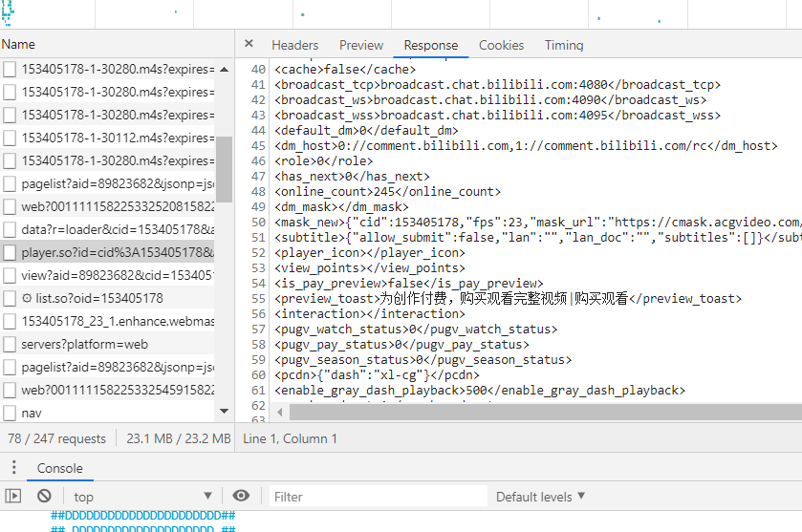Focus the console Filter input field

coord(378,497)
